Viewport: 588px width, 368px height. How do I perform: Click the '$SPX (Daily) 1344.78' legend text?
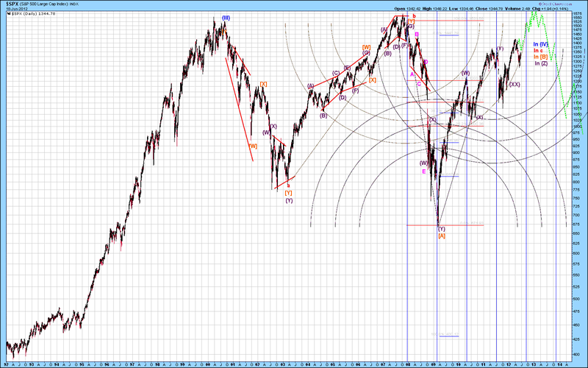[x=34, y=13]
